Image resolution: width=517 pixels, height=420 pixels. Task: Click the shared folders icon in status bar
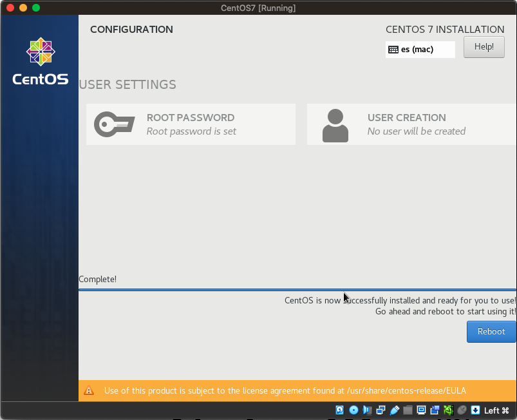tap(408, 410)
